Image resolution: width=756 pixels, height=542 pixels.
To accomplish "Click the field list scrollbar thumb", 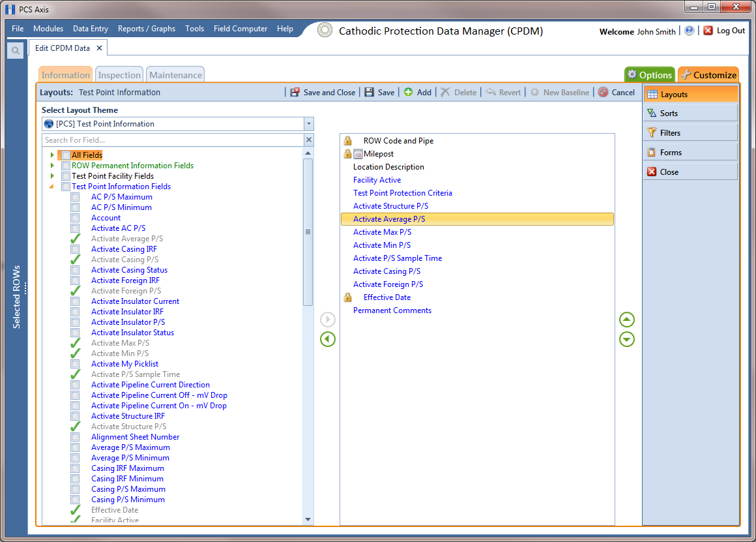I will [308, 232].
